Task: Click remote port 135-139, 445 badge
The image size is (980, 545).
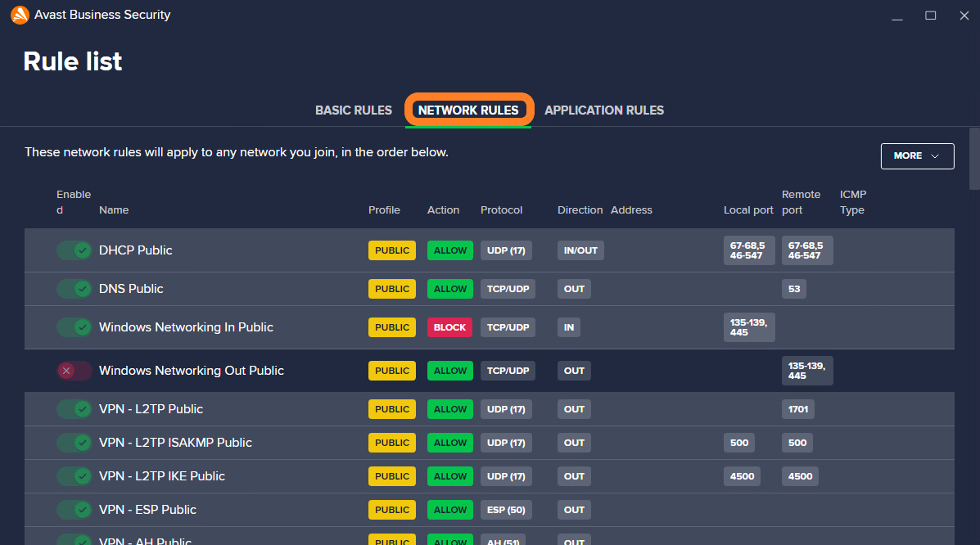Action: (807, 371)
